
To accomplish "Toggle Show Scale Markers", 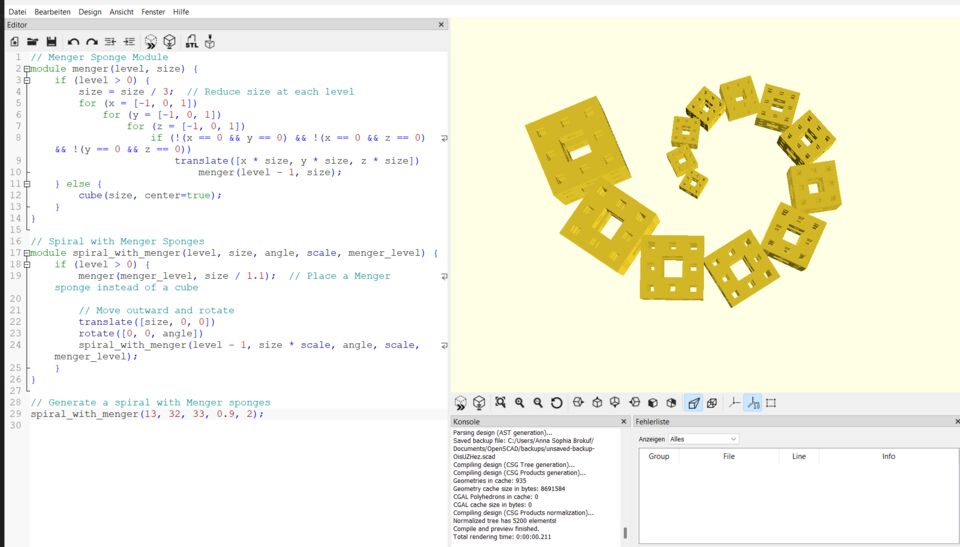I will (753, 402).
